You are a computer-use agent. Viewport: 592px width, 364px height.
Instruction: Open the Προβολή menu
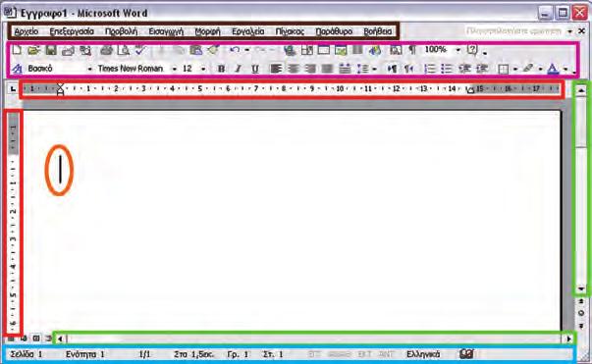coord(121,31)
